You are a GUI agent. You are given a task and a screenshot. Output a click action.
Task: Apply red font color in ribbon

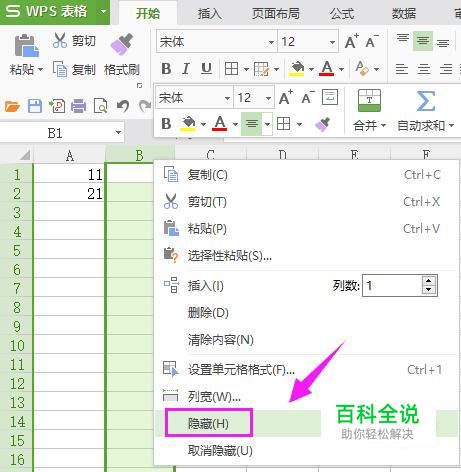(327, 69)
